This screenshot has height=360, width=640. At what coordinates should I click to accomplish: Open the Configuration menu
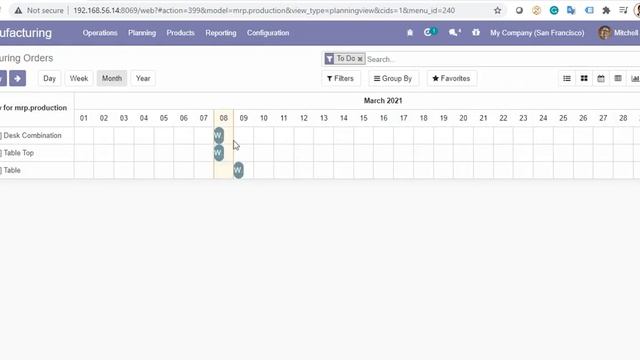[268, 33]
